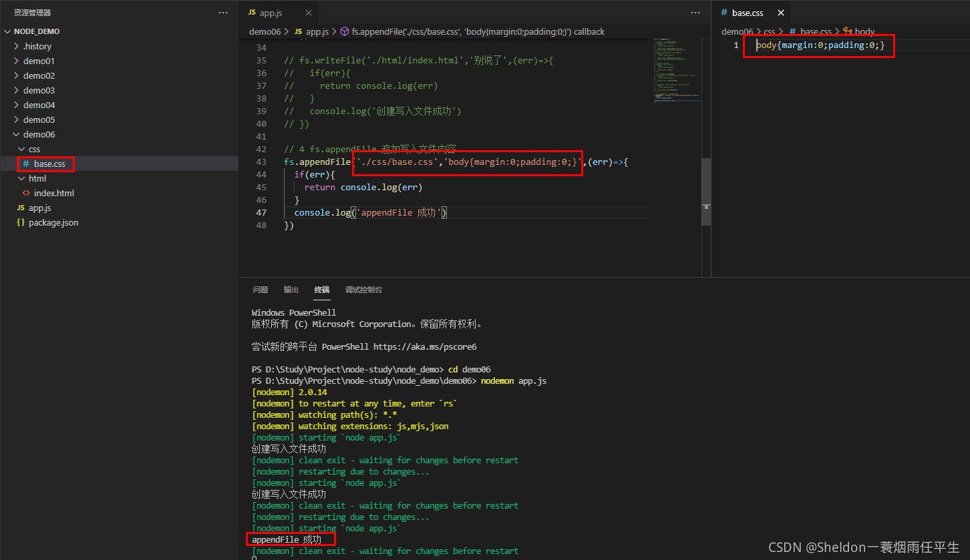The width and height of the screenshot is (970, 560).
Task: Select the base.css editor tab
Action: coord(752,13)
